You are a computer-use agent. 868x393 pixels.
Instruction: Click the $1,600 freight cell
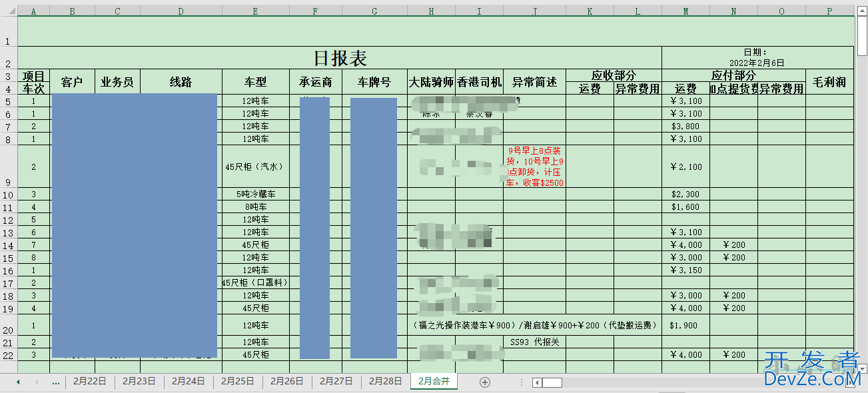pos(686,207)
